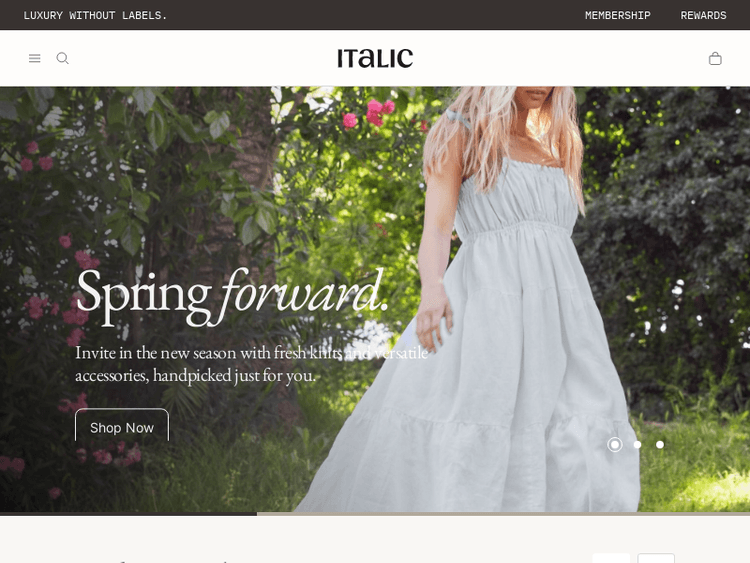Click the pink flowers at banner top

pos(369,114)
